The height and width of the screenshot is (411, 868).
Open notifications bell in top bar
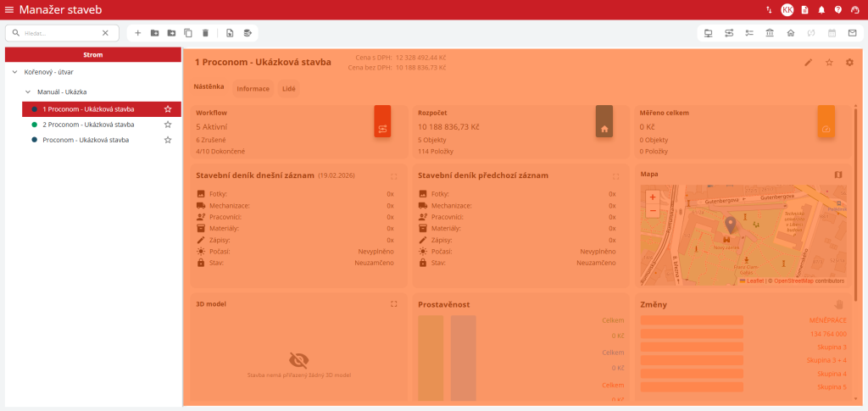(821, 9)
